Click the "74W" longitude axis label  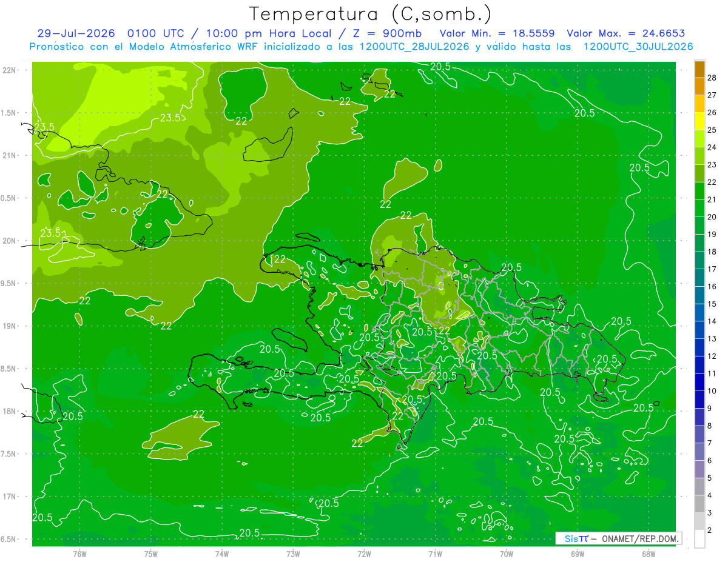click(x=222, y=554)
